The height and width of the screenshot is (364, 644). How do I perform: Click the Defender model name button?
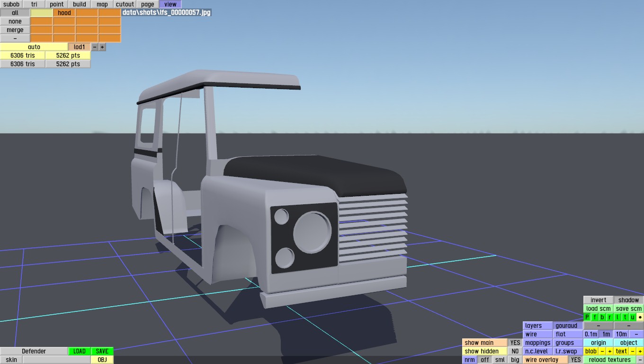click(34, 351)
